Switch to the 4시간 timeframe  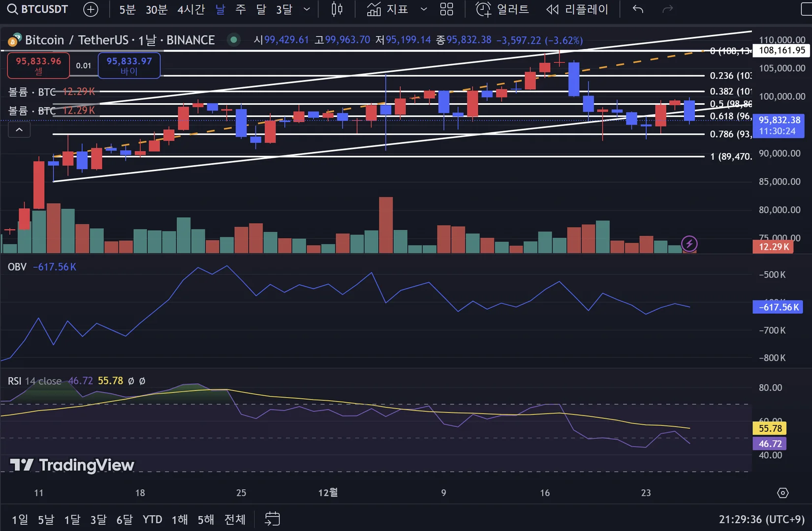pyautogui.click(x=191, y=9)
